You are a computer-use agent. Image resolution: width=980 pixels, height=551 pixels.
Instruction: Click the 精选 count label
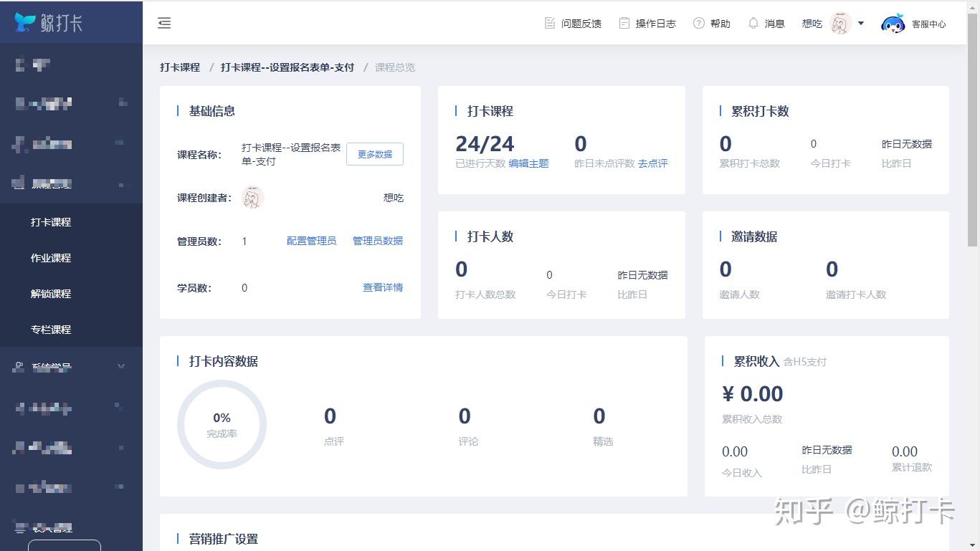coord(603,441)
